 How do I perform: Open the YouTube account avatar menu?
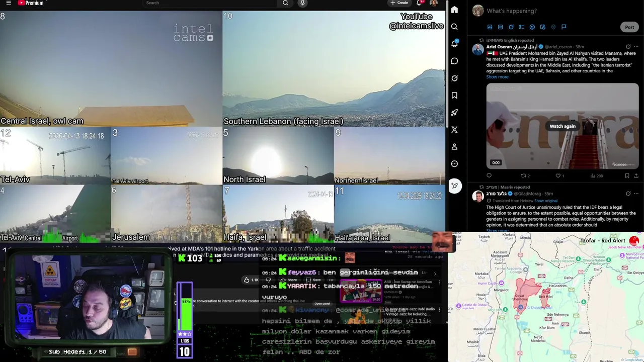434,3
